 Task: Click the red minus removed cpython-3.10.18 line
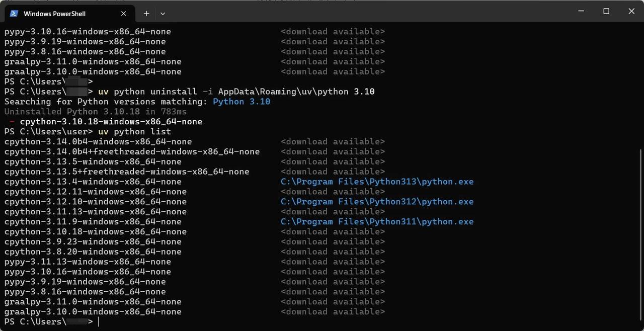(106, 122)
